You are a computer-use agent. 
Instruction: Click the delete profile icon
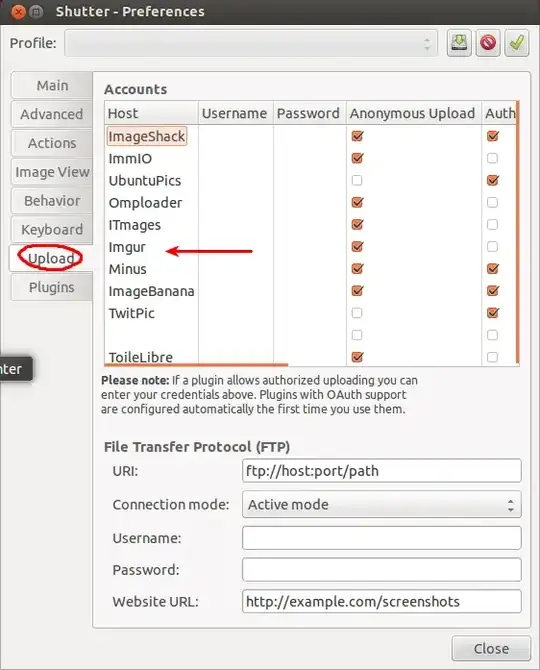(488, 43)
